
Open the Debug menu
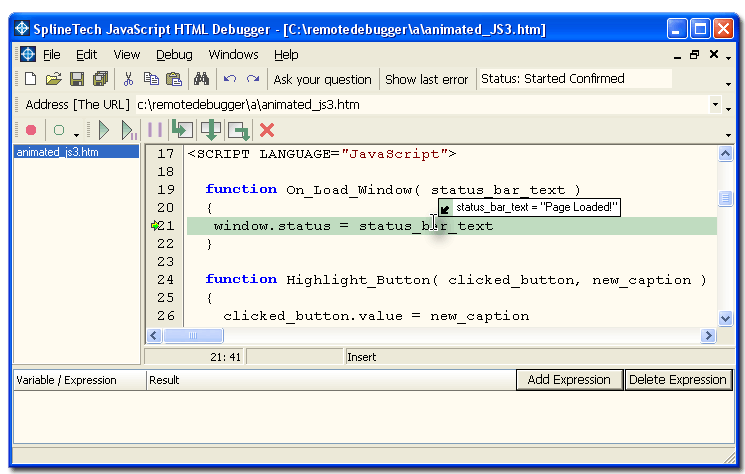point(174,55)
